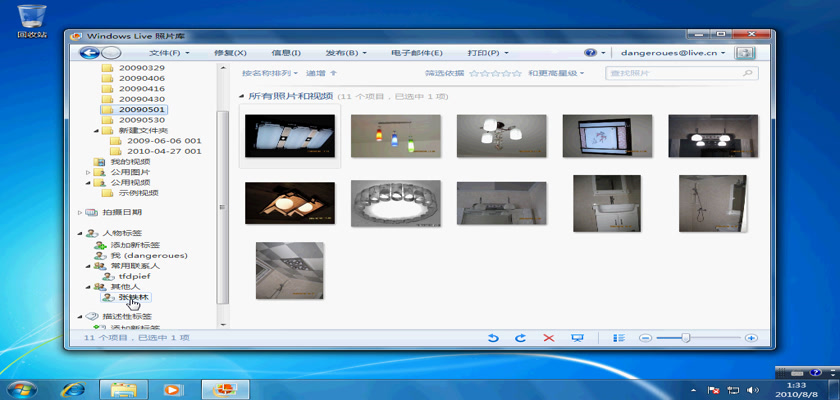Start slideshow with the monitor icon
This screenshot has width=840, height=400.
[x=577, y=339]
